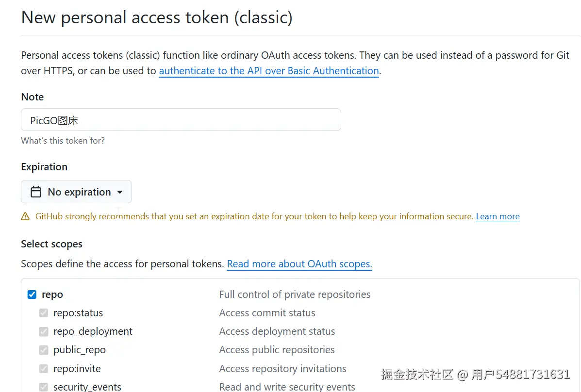Toggle the repo:invite checkbox
The height and width of the screenshot is (392, 581).
44,369
